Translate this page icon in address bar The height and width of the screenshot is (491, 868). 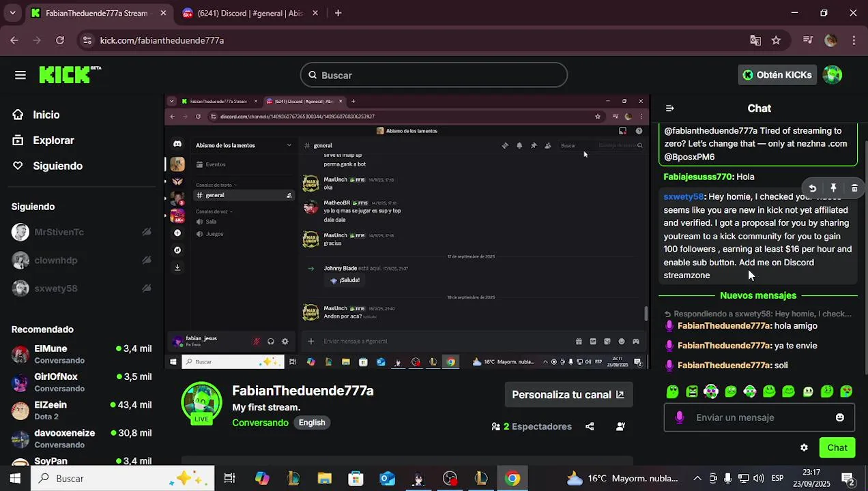755,40
